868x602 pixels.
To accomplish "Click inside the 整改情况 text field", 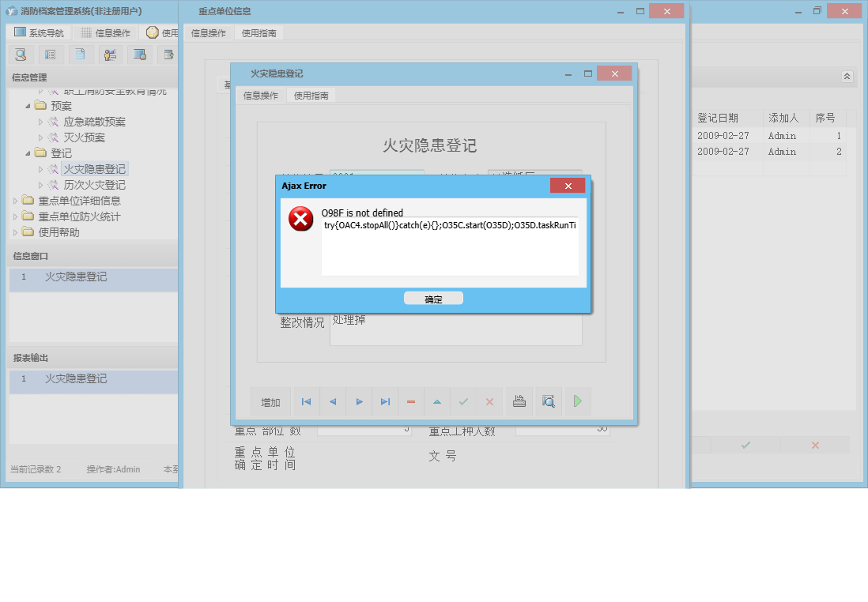I will pyautogui.click(x=455, y=328).
